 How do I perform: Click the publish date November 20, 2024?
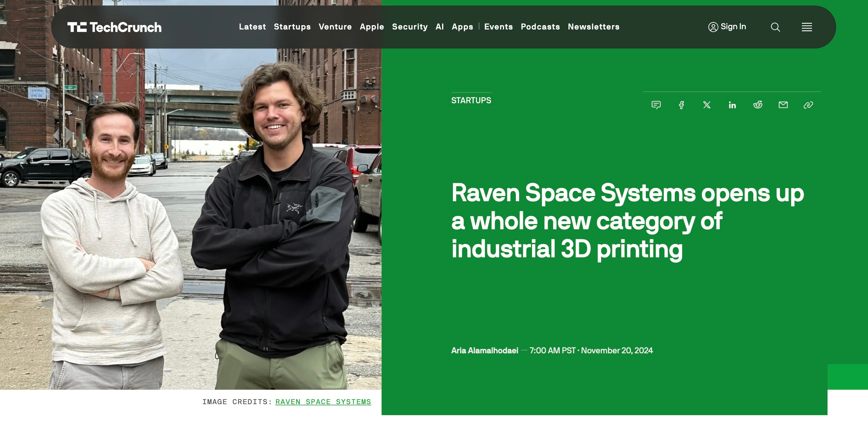pos(617,351)
